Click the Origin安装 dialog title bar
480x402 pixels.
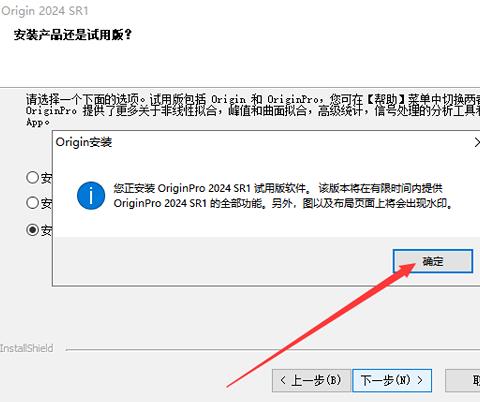tap(263, 143)
